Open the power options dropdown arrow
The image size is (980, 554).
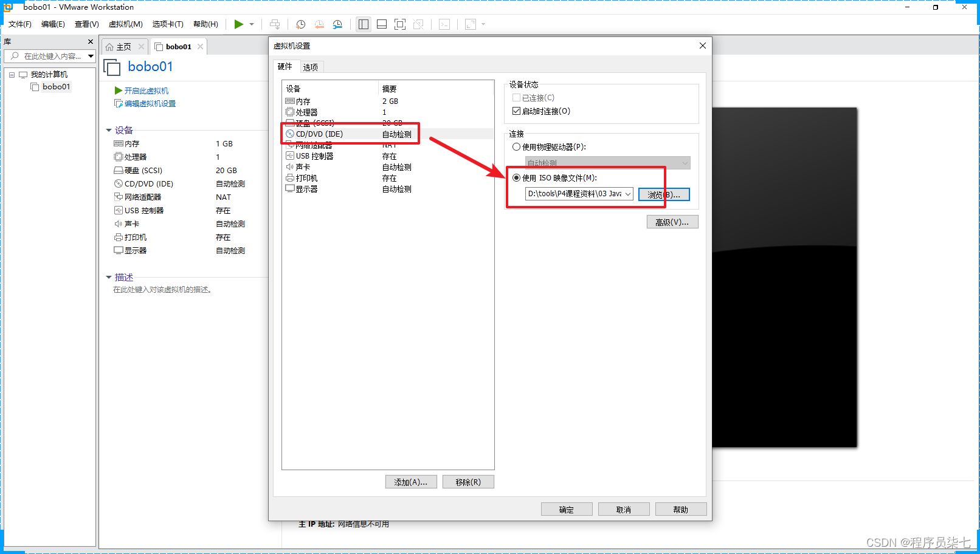[252, 24]
